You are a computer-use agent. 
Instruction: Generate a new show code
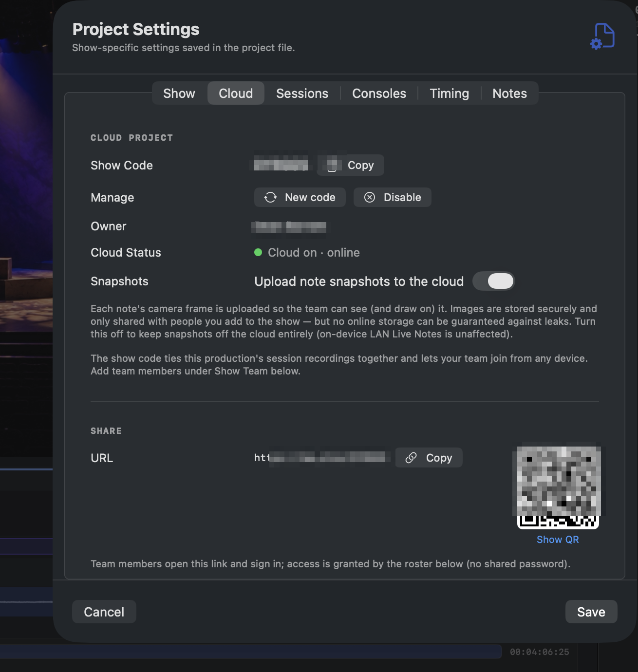click(x=300, y=197)
